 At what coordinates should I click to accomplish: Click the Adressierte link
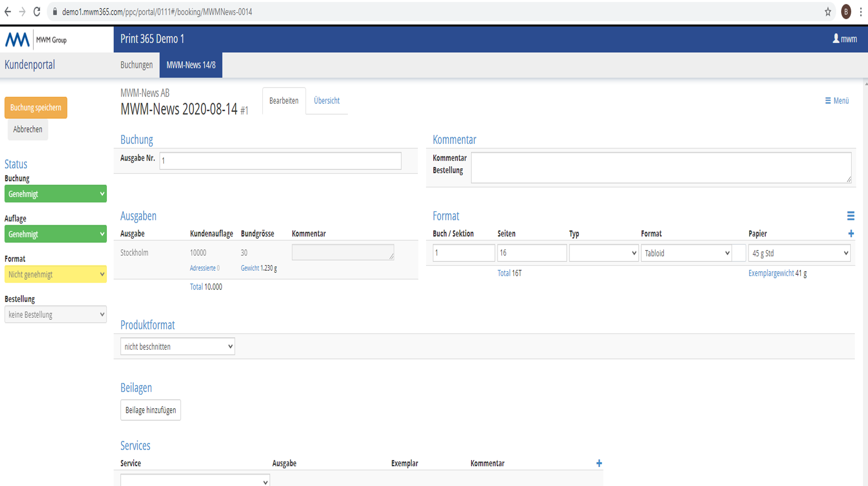click(x=202, y=268)
